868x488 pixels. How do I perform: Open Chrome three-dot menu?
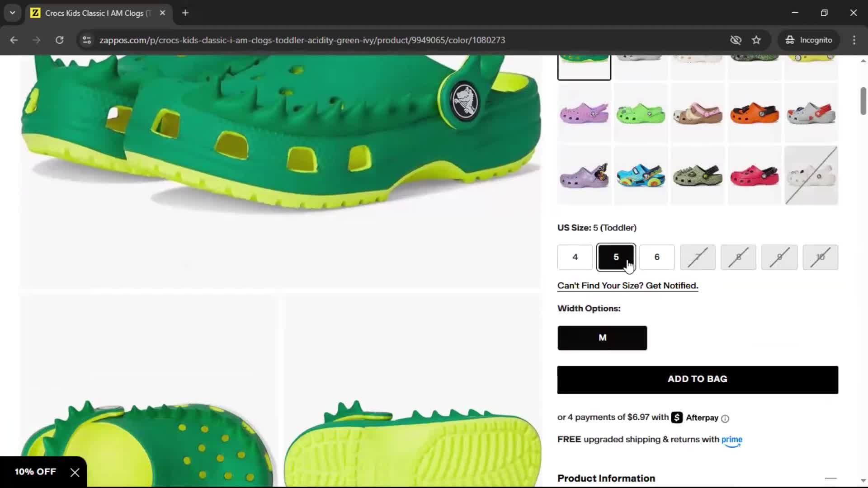pyautogui.click(x=854, y=40)
